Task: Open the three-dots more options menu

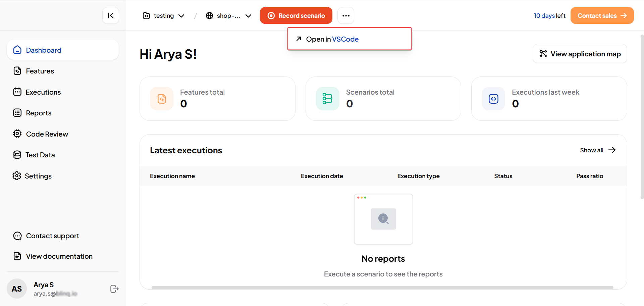Action: (346, 16)
